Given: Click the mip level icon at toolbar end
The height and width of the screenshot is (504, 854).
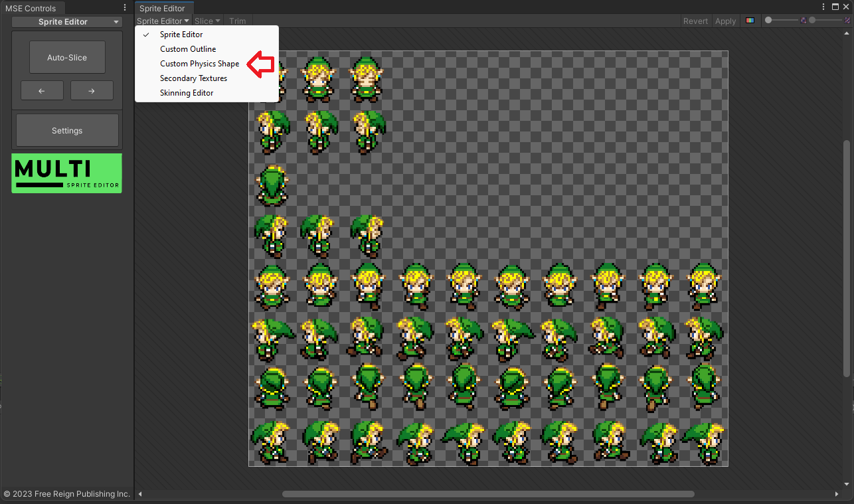Looking at the screenshot, I should point(847,21).
